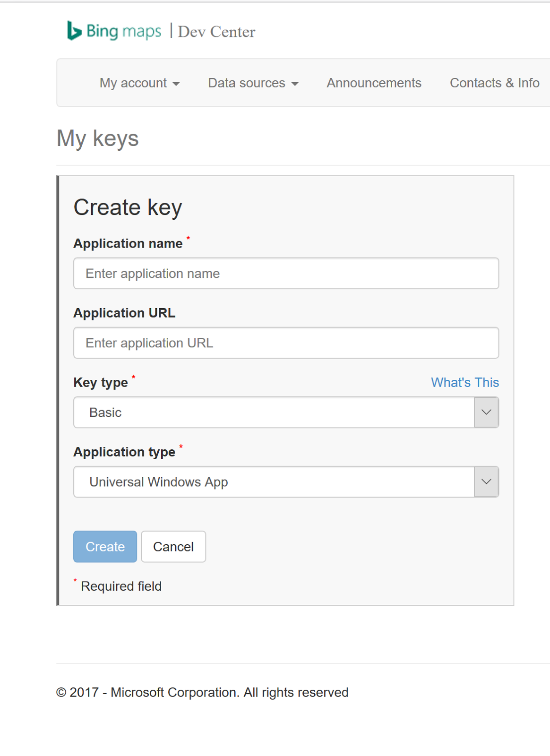The height and width of the screenshot is (756, 550).
Task: Cancel the key creation
Action: click(173, 547)
